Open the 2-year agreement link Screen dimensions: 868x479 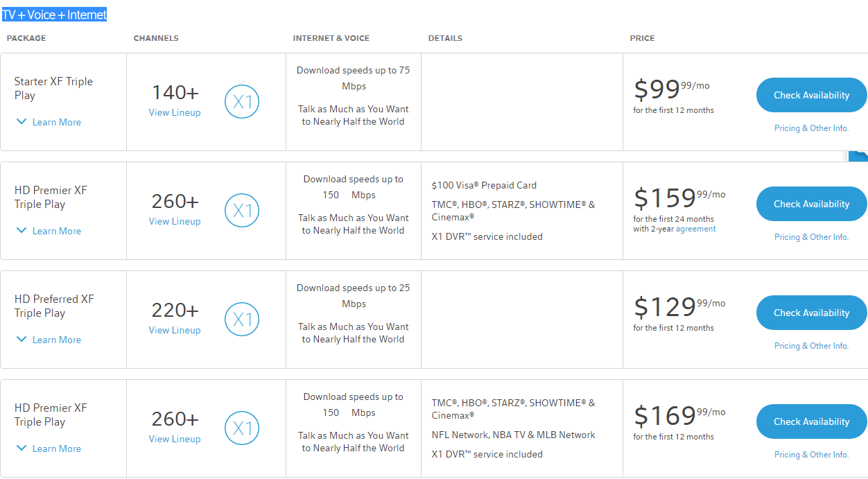[x=696, y=229]
